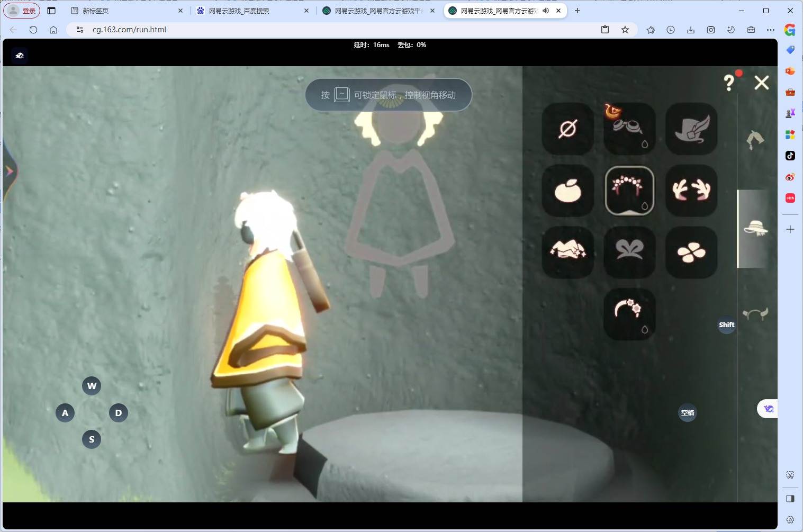Click the NetEase cloud game logo icon
This screenshot has height=532, width=803.
click(x=20, y=56)
